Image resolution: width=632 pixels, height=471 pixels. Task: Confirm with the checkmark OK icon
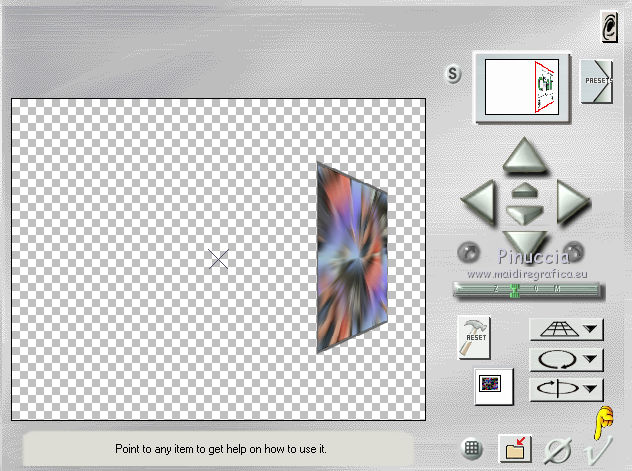click(598, 450)
